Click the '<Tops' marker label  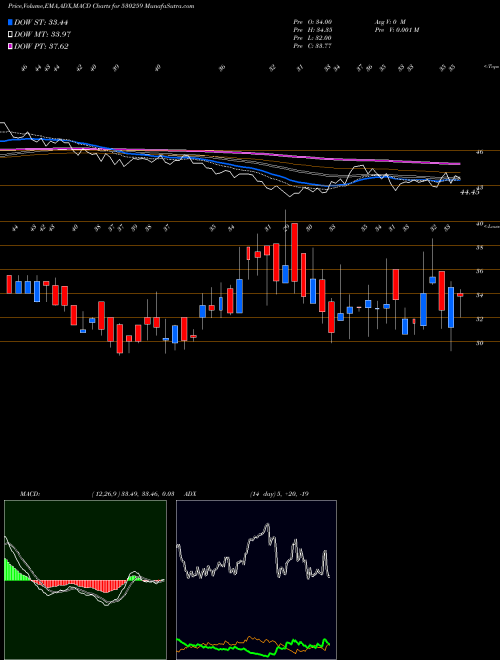pos(492,67)
